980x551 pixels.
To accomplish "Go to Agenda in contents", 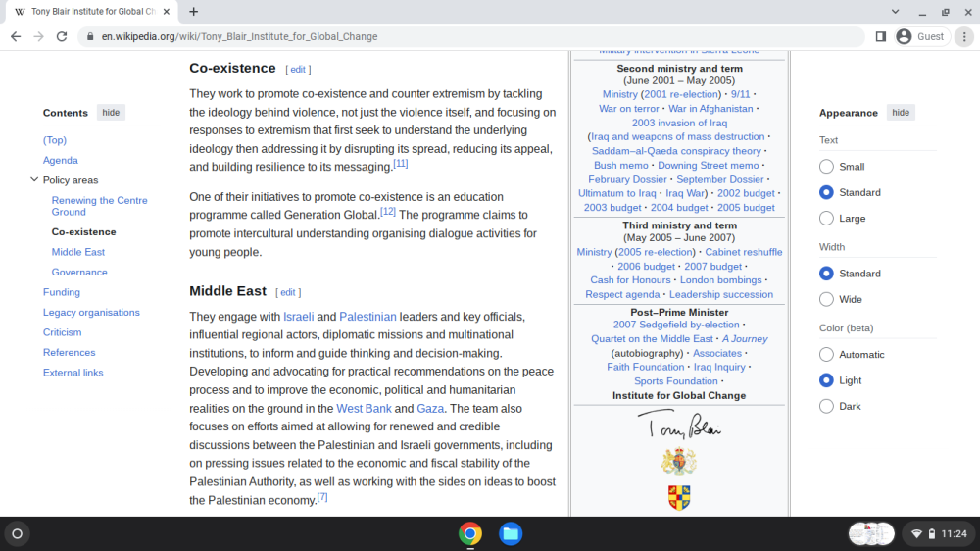I will [60, 160].
